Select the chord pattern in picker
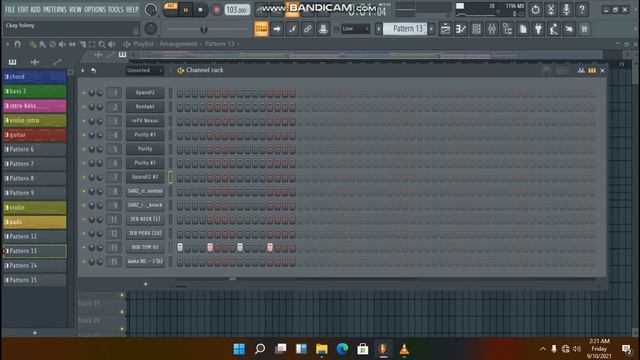This screenshot has width=640, height=360. [x=35, y=77]
